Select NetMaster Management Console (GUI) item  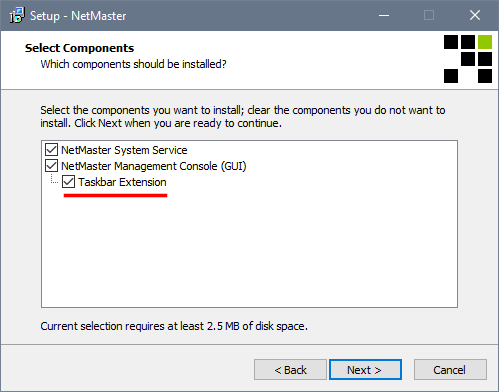[154, 166]
